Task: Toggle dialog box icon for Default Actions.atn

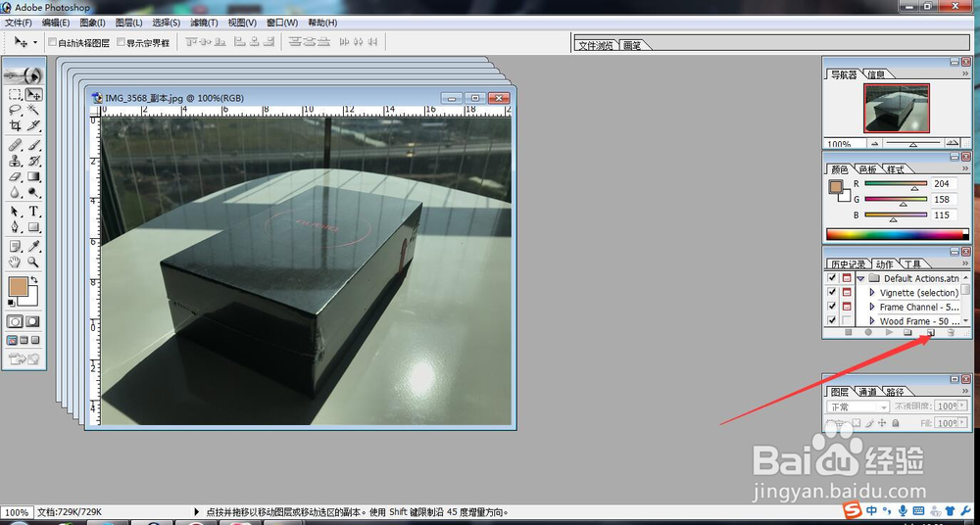Action: coord(847,278)
